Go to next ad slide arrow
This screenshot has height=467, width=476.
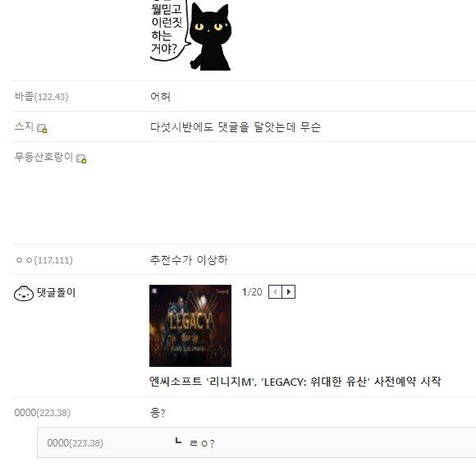(289, 292)
